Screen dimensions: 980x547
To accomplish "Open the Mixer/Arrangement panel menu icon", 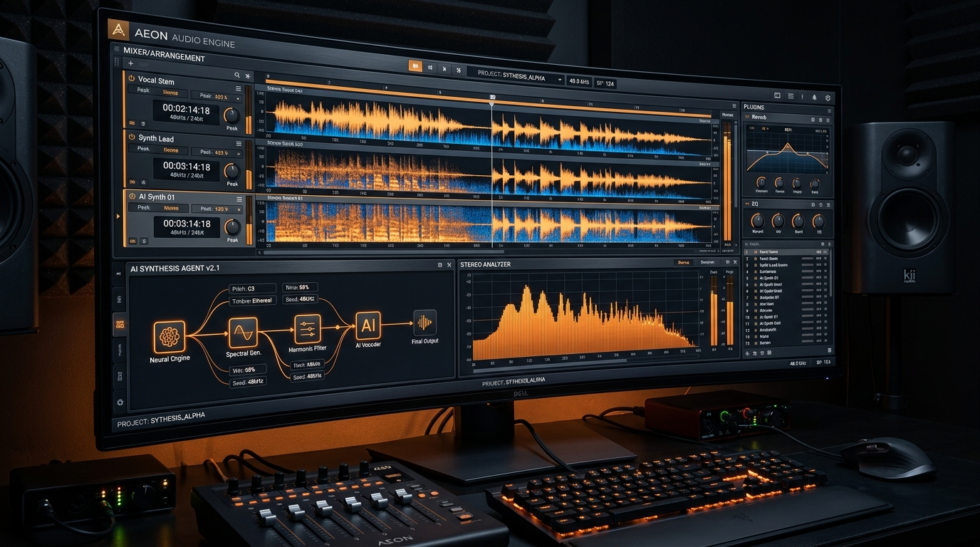I will click(x=118, y=51).
